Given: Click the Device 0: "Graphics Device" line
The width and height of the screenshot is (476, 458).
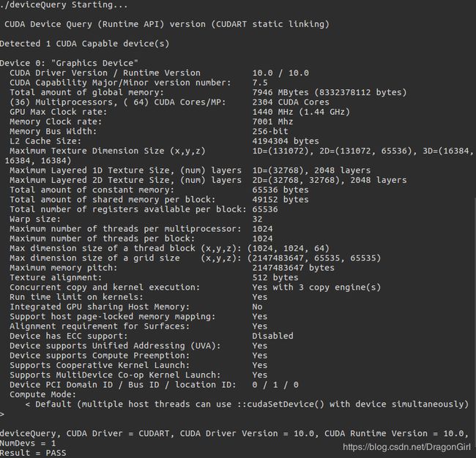Looking at the screenshot, I should point(69,63).
